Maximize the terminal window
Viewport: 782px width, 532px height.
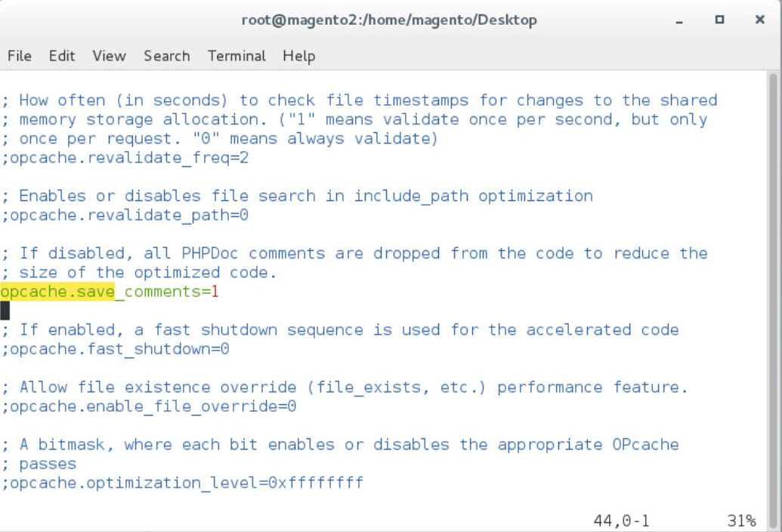tap(719, 20)
